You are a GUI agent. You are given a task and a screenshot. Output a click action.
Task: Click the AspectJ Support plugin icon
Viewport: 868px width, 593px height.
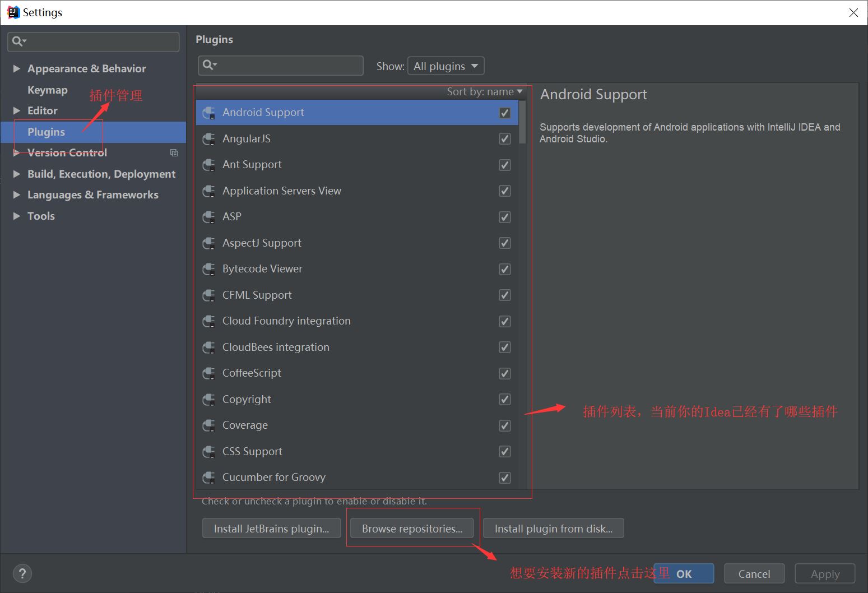point(208,243)
